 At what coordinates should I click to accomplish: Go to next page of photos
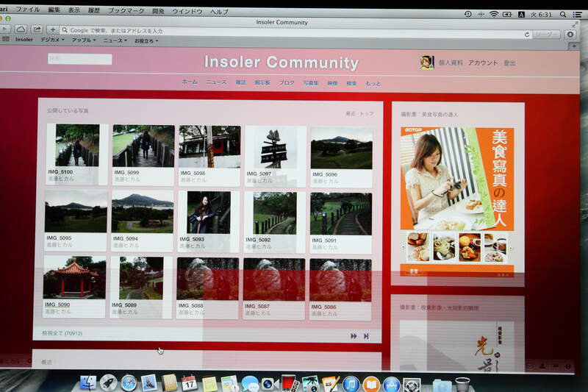click(354, 336)
